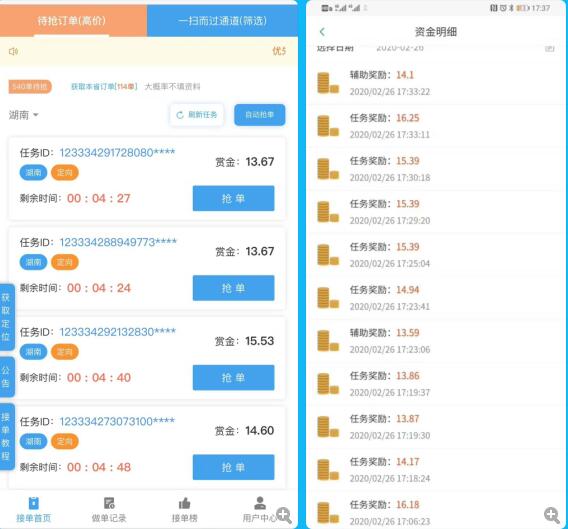Screen dimensions: 568x529
Task: Switch to 待抢订单(高价) tab
Action: [x=72, y=21]
